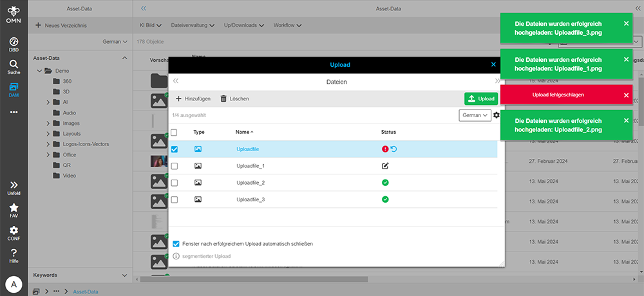Open the Workflow menu
The height and width of the screenshot is (296, 644).
pyautogui.click(x=288, y=25)
